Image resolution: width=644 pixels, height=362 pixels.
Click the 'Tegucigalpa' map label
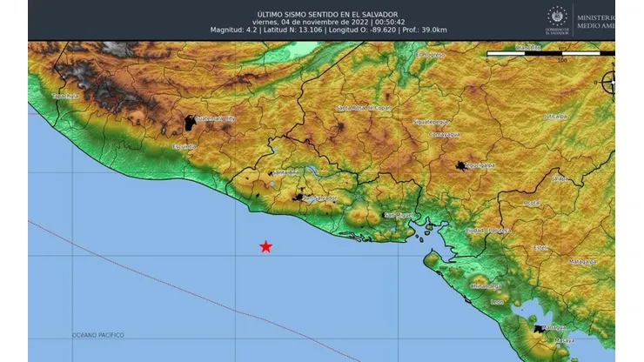coord(480,165)
